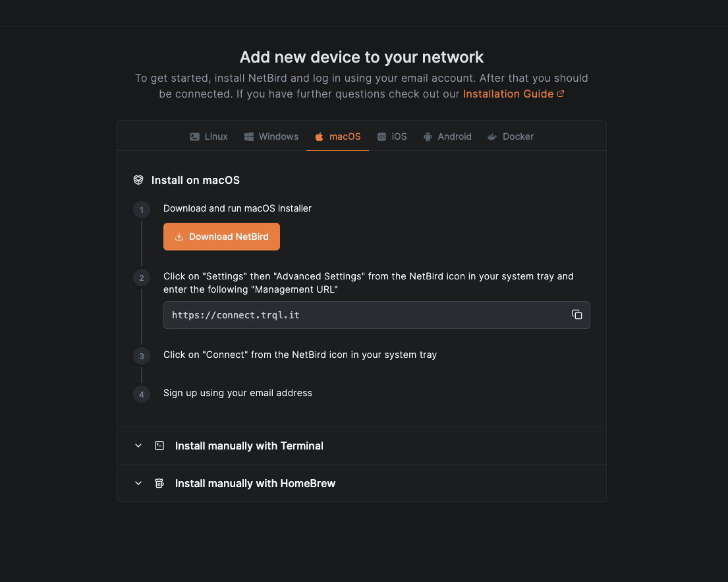Click the HomeBrew beer mug icon
This screenshot has width=728, height=582.
[x=159, y=483]
